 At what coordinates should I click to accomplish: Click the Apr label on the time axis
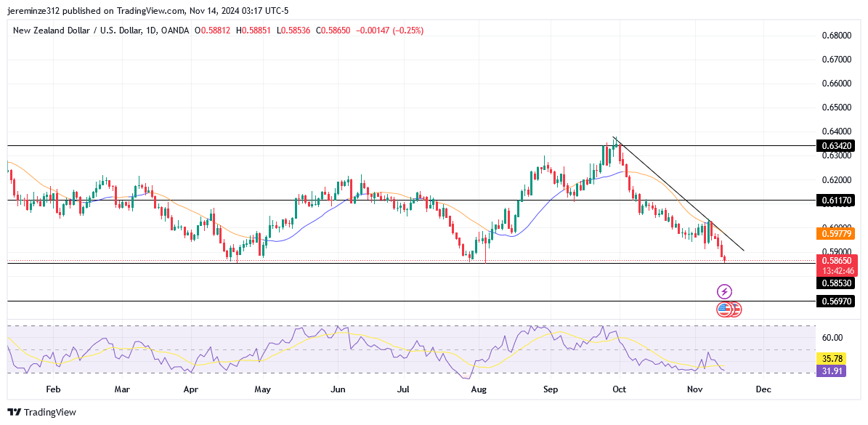[x=191, y=389]
